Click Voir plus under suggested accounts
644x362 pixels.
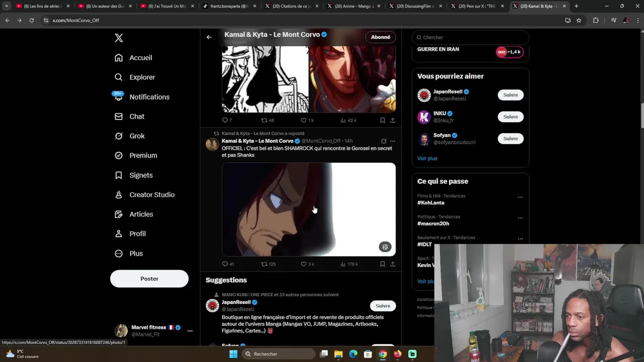[x=427, y=158]
